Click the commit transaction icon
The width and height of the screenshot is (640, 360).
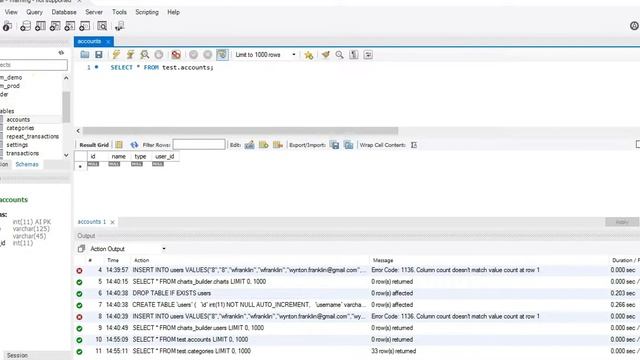(x=193, y=55)
